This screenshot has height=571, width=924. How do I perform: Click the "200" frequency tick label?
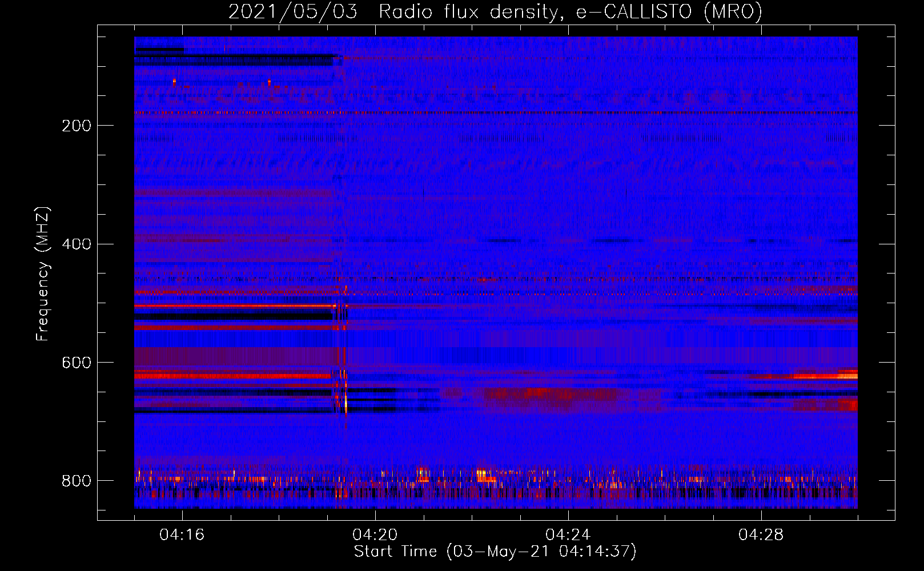[x=77, y=126]
